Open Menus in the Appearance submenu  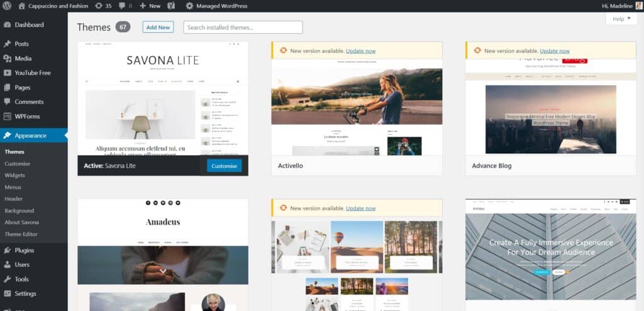click(13, 187)
